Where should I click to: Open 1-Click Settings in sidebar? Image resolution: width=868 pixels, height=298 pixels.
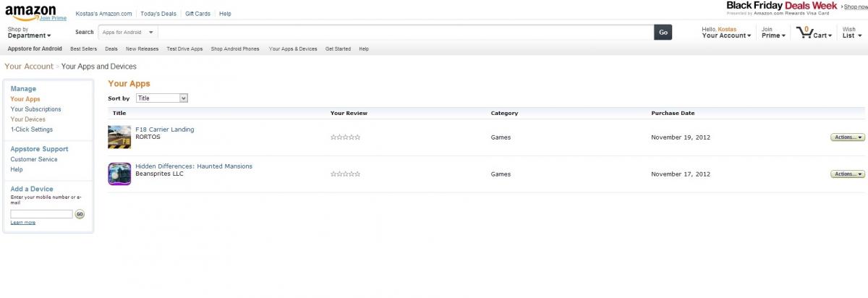click(31, 129)
